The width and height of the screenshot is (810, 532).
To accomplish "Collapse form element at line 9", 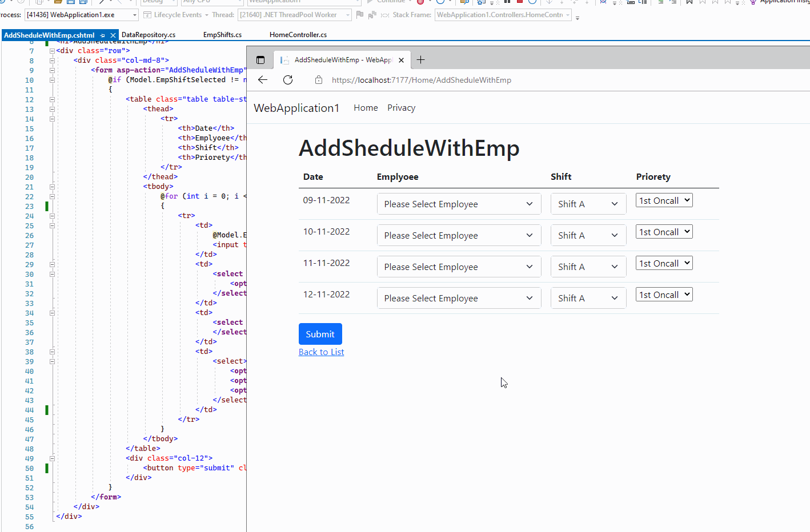I will pyautogui.click(x=52, y=70).
